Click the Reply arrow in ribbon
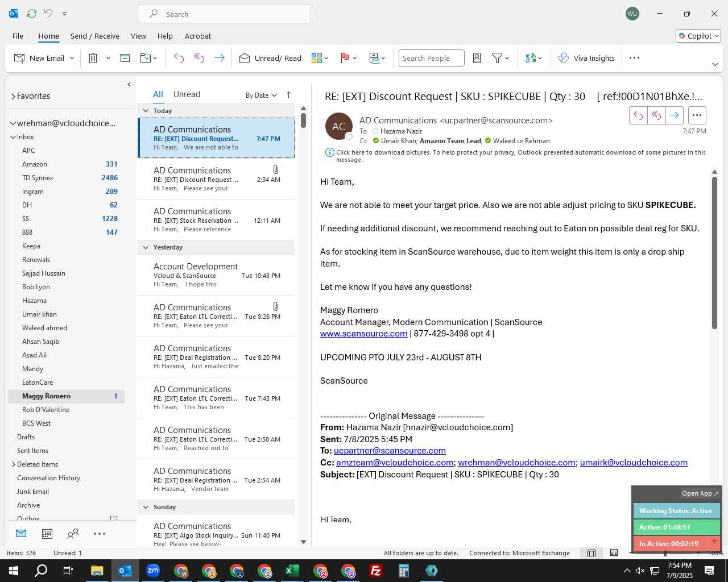 pyautogui.click(x=179, y=58)
